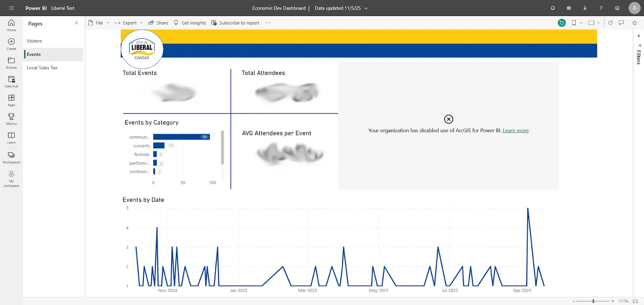Click the fit to page icon
Image resolution: width=644 pixels, height=305 pixels.
(635, 301)
